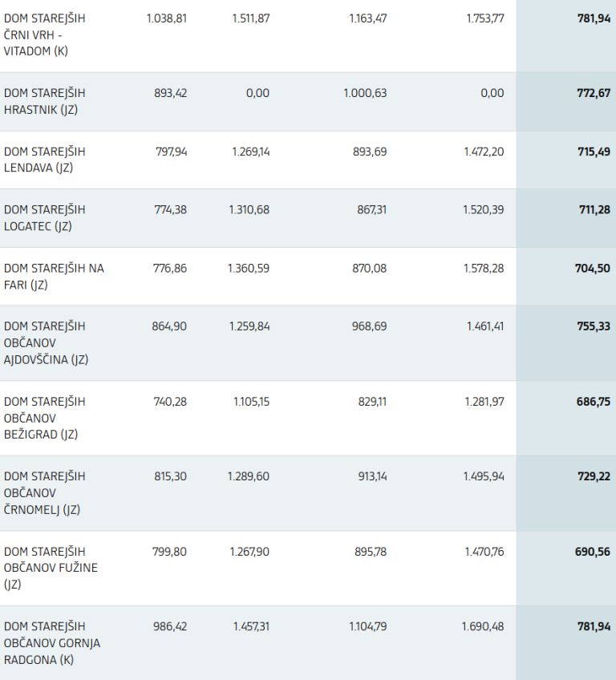The width and height of the screenshot is (616, 680).
Task: Click the 1.753,77 value in Črni Vrh row
Action: pos(484,18)
